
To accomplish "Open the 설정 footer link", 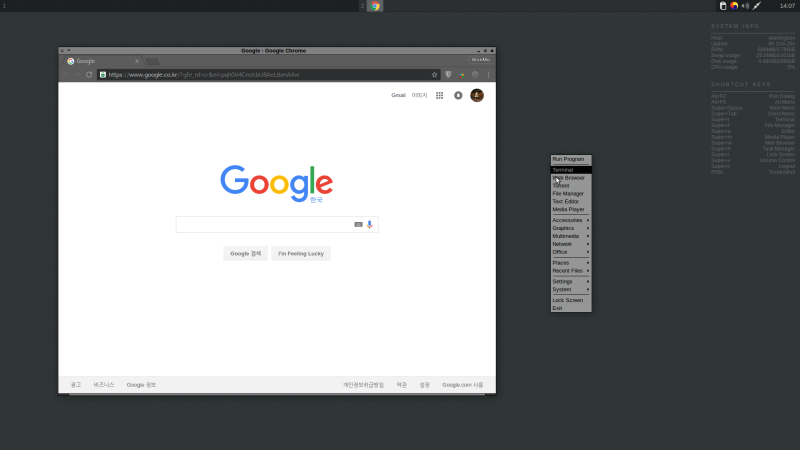I will click(x=424, y=385).
